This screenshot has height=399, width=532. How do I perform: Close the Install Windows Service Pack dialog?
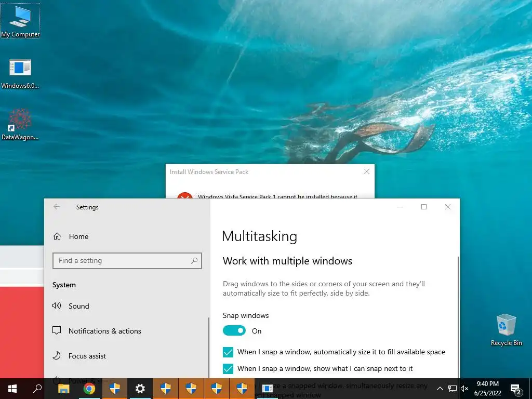(367, 171)
